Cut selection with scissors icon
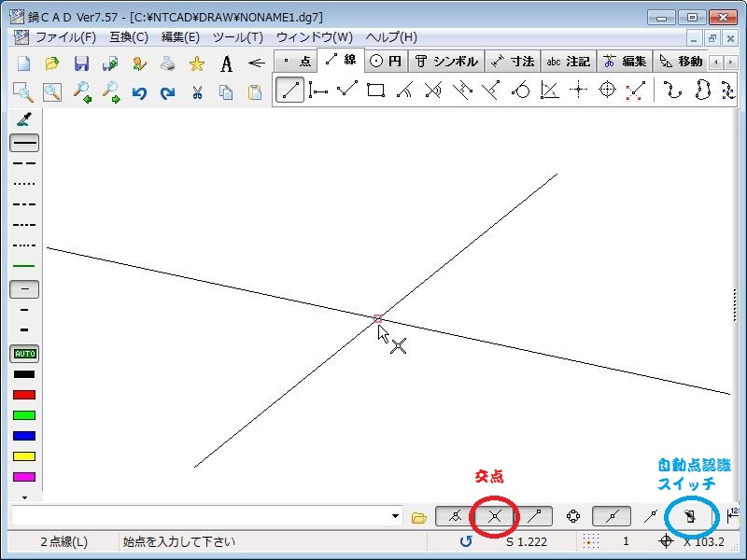The height and width of the screenshot is (560, 747). (x=197, y=91)
